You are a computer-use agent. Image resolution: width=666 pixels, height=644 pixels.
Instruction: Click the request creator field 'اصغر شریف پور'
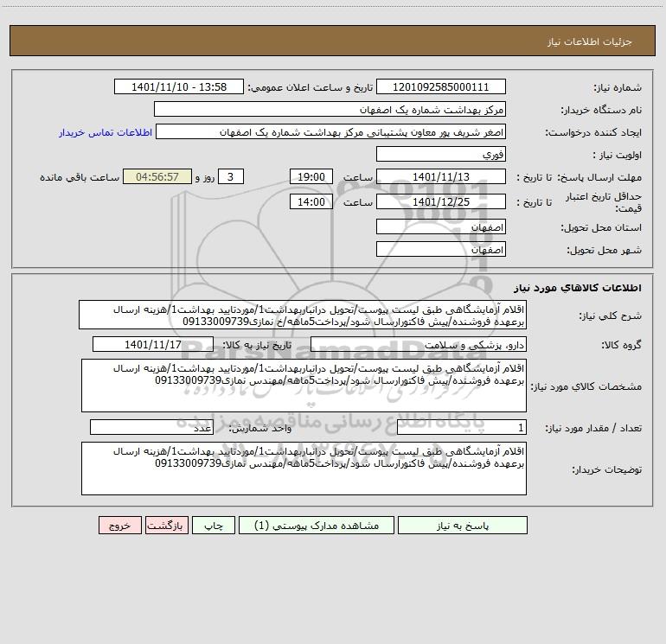click(331, 131)
